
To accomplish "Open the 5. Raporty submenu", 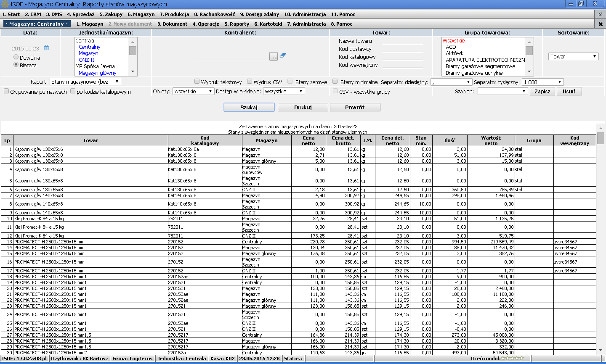I will 237,24.
